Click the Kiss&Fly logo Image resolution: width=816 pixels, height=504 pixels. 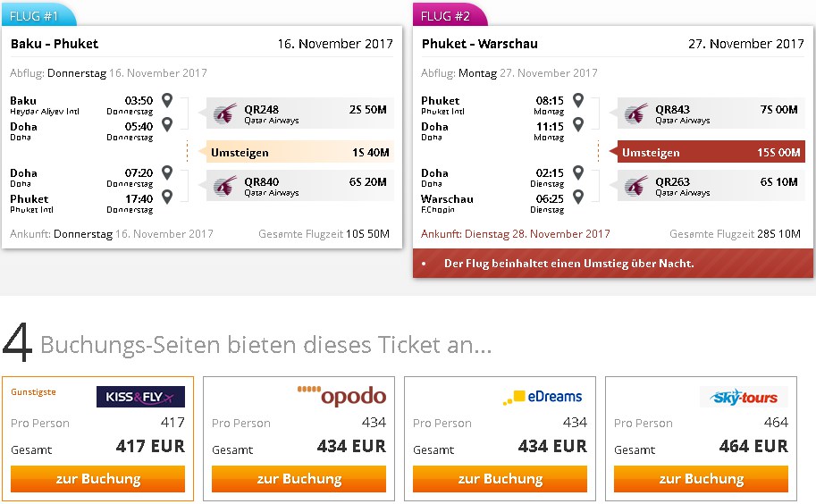(140, 397)
